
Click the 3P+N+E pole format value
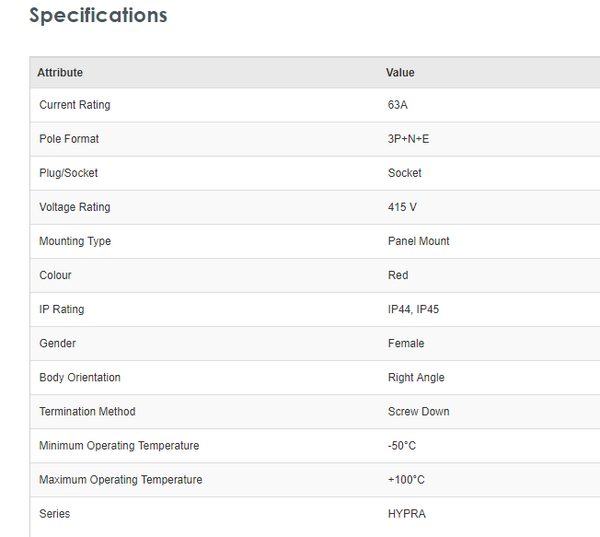click(408, 139)
